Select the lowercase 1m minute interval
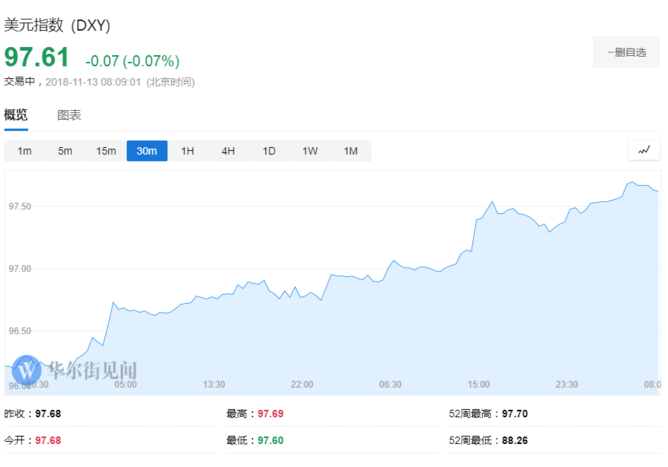 pos(24,151)
